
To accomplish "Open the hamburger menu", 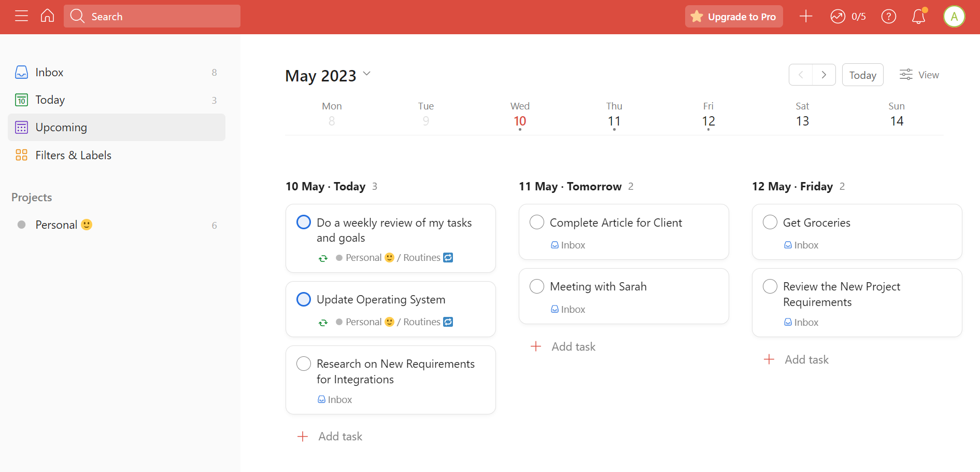I will click(21, 16).
